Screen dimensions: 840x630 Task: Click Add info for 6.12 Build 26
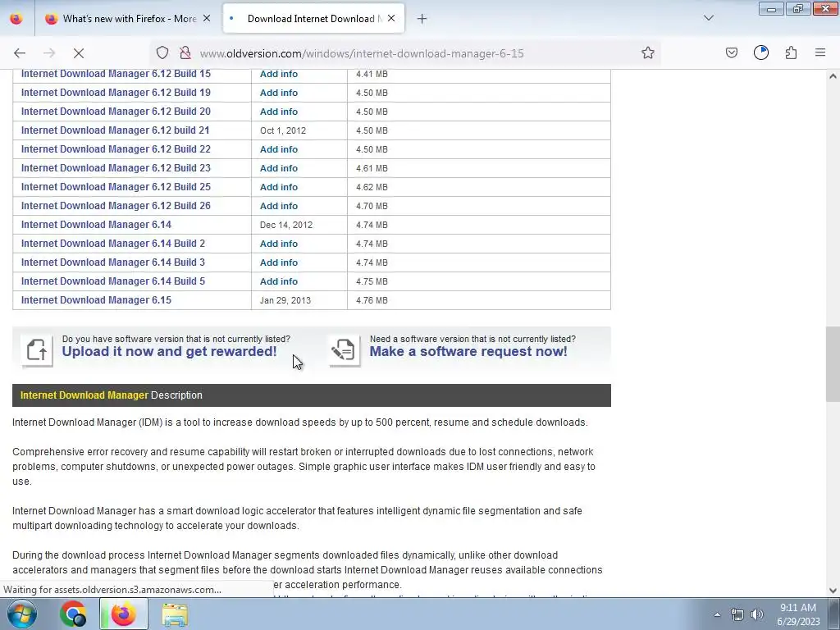[x=279, y=206]
